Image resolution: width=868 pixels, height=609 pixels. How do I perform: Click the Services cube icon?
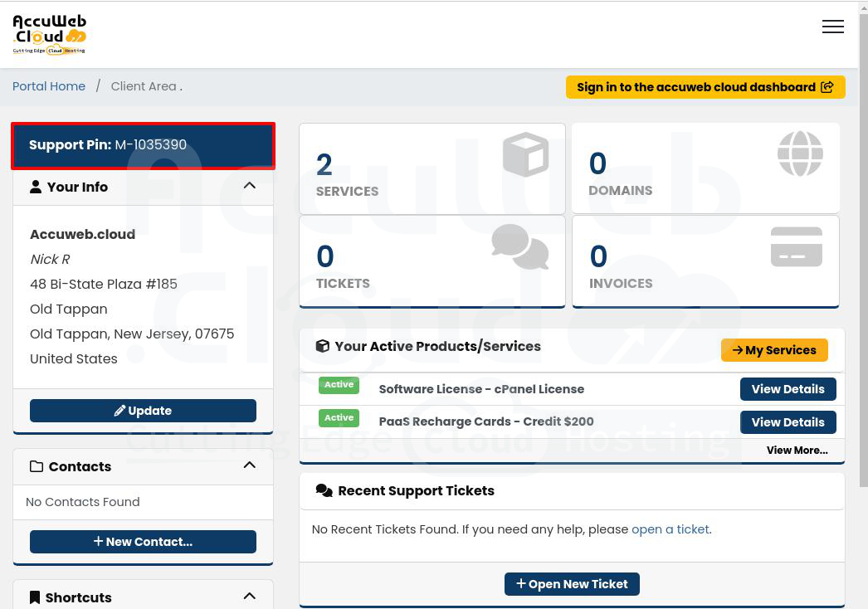525,155
